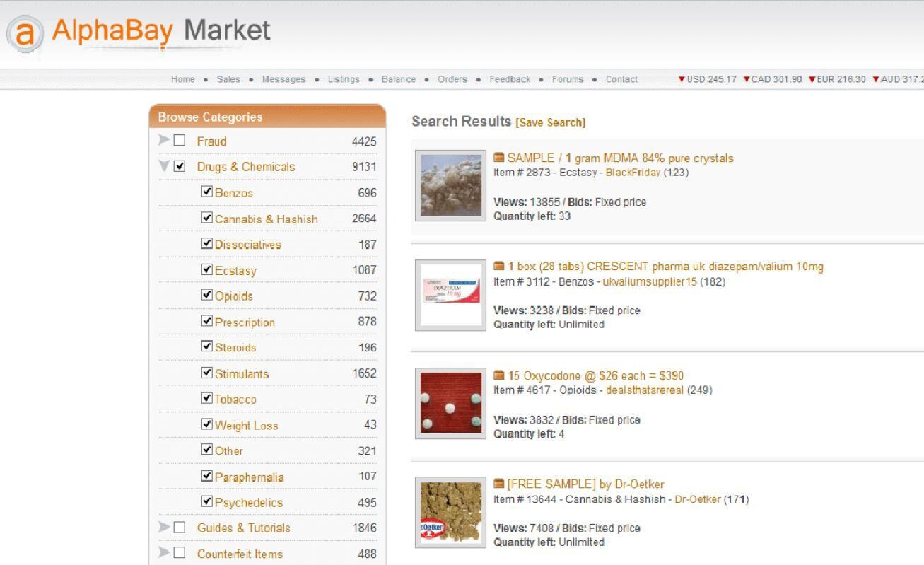Click the red arrow next to AUD rate

(876, 79)
